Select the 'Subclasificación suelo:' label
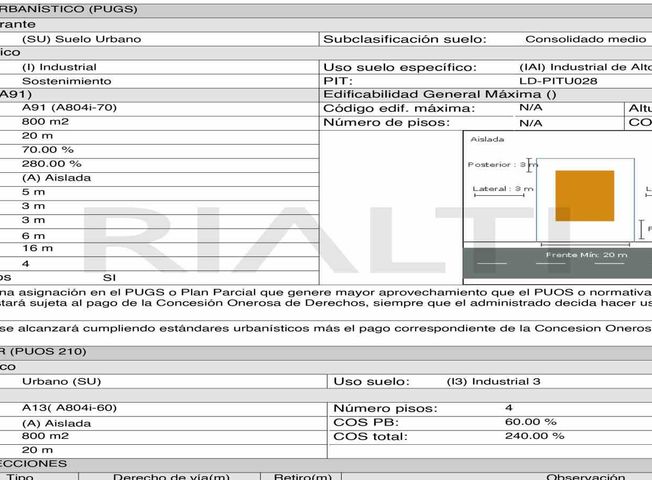Screen dimensions: 652x480 click(x=405, y=39)
